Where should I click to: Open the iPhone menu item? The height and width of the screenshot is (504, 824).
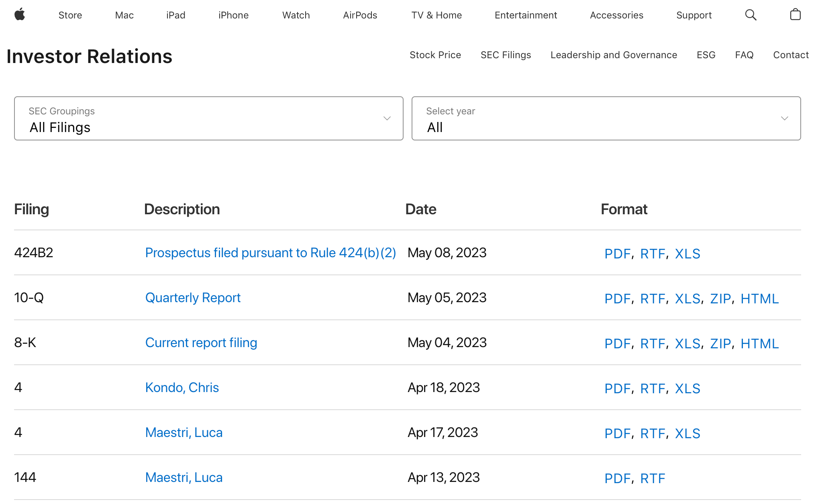coord(233,15)
